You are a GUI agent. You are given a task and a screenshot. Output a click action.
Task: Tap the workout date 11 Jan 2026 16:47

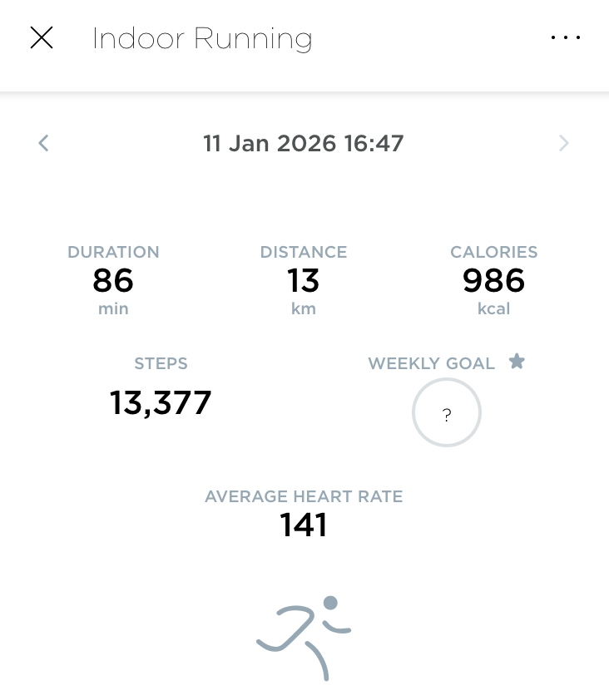coord(304,143)
